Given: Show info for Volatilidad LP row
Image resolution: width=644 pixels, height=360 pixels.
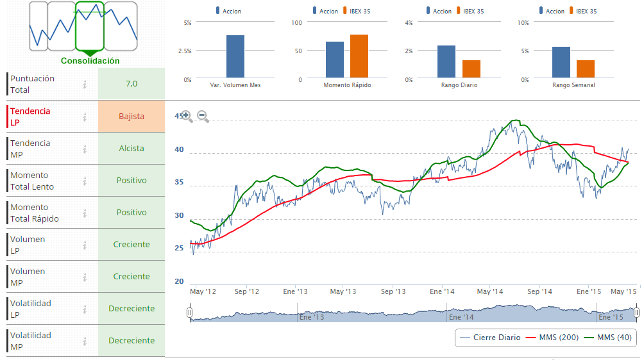Looking at the screenshot, I should point(84,309).
